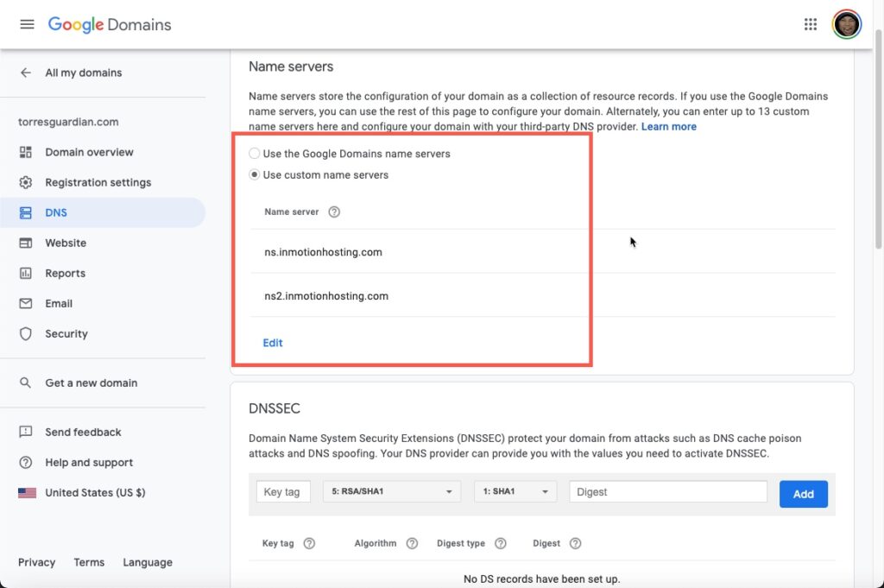Screen dimensions: 884x588
Task: Open the hamburger navigation menu
Action: [27, 24]
